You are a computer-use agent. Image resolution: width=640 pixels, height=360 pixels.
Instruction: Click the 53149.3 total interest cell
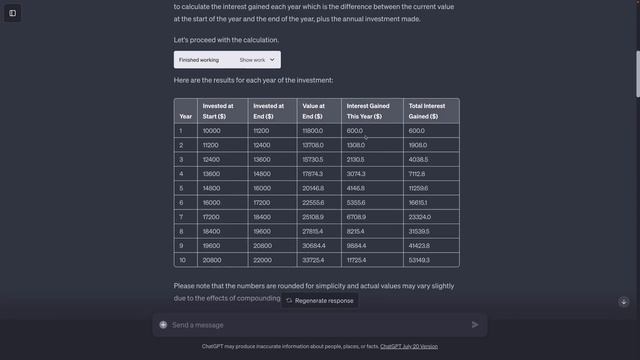tap(431, 260)
